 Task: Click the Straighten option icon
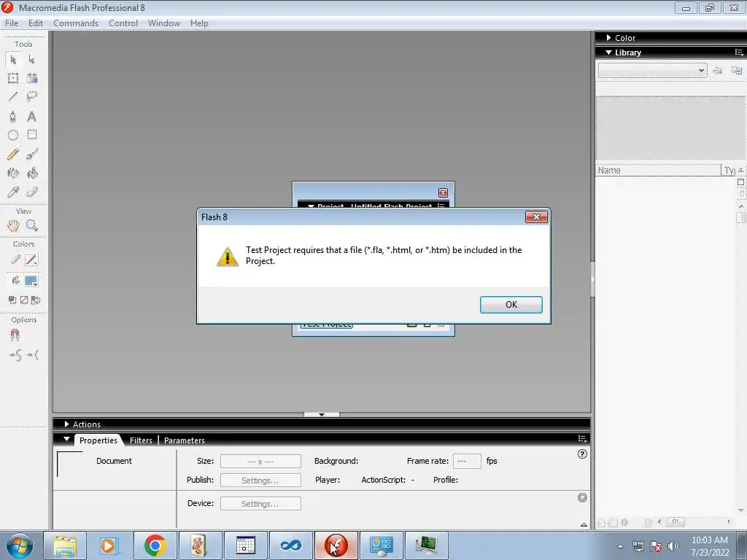[33, 355]
